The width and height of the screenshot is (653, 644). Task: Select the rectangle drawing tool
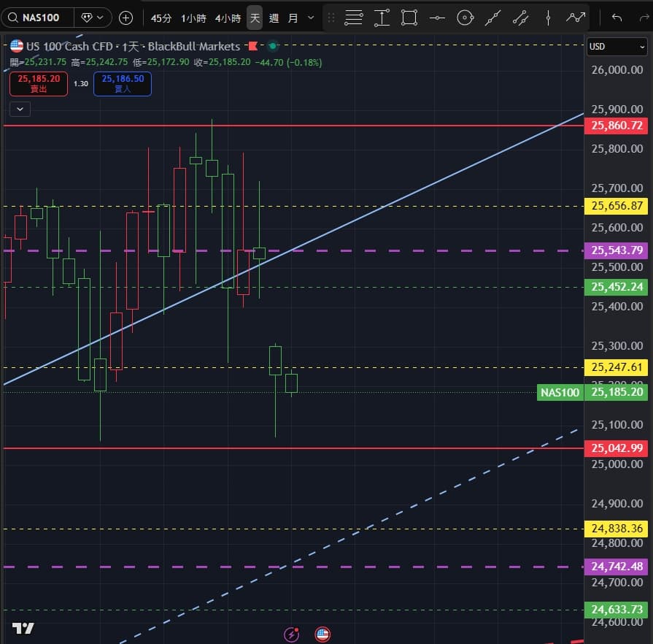pos(409,18)
